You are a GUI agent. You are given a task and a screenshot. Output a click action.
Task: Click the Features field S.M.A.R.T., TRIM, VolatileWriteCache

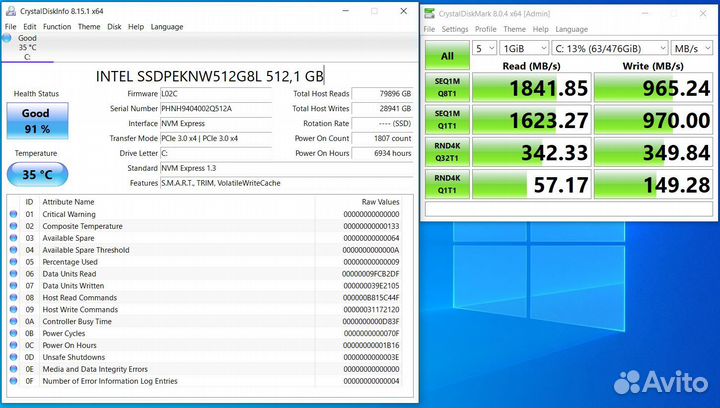[287, 183]
